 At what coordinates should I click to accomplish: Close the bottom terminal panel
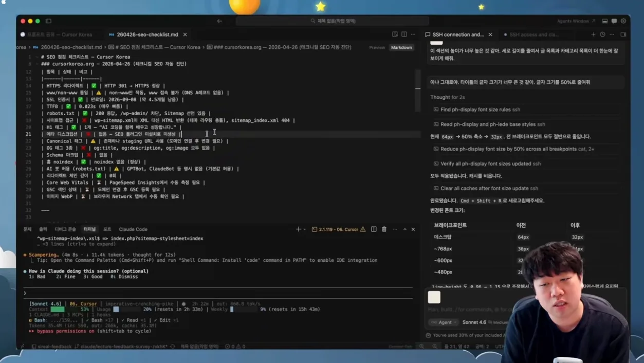pyautogui.click(x=413, y=229)
